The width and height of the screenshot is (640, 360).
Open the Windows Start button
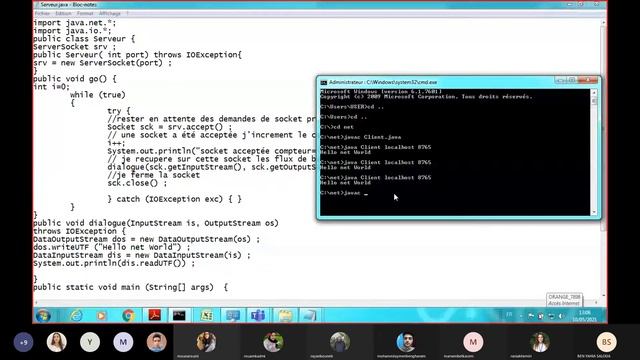[43, 316]
